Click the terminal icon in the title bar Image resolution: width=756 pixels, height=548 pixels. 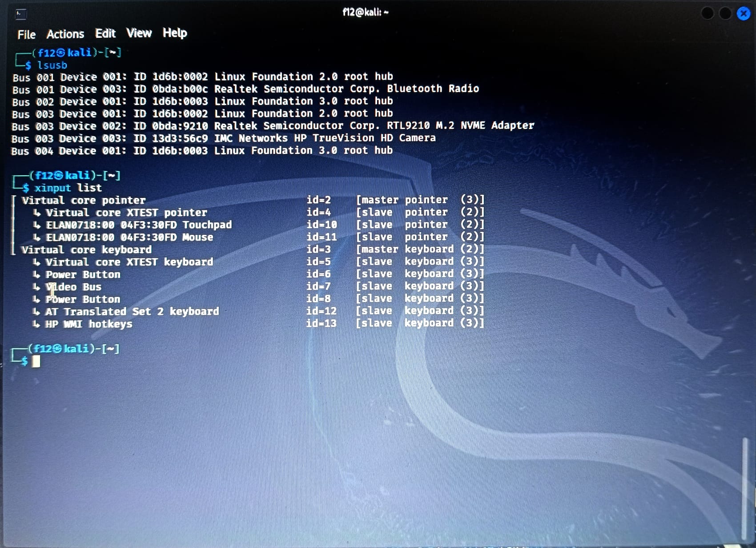click(x=21, y=14)
